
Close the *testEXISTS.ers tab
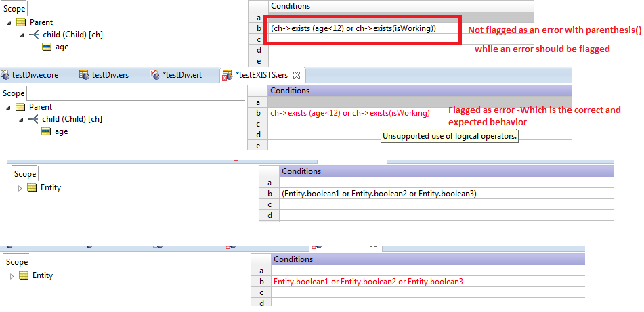tap(297, 75)
